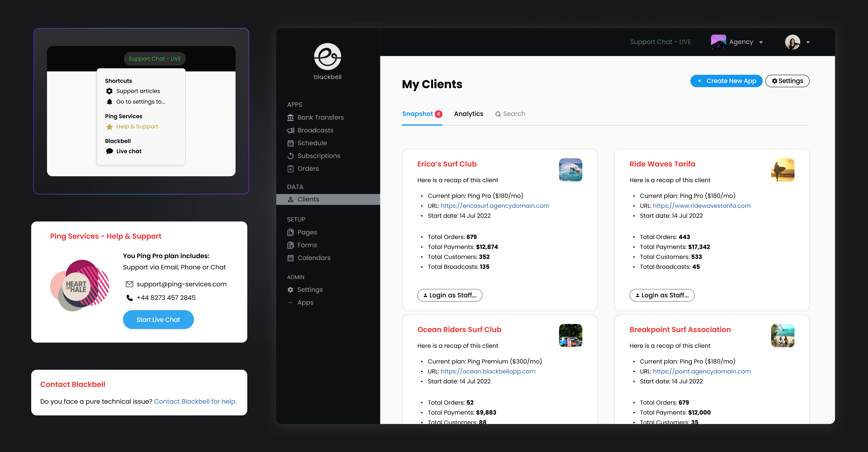Viewport: 868px width, 452px height.
Task: Click the Agency avatar image
Action: pyautogui.click(x=718, y=42)
